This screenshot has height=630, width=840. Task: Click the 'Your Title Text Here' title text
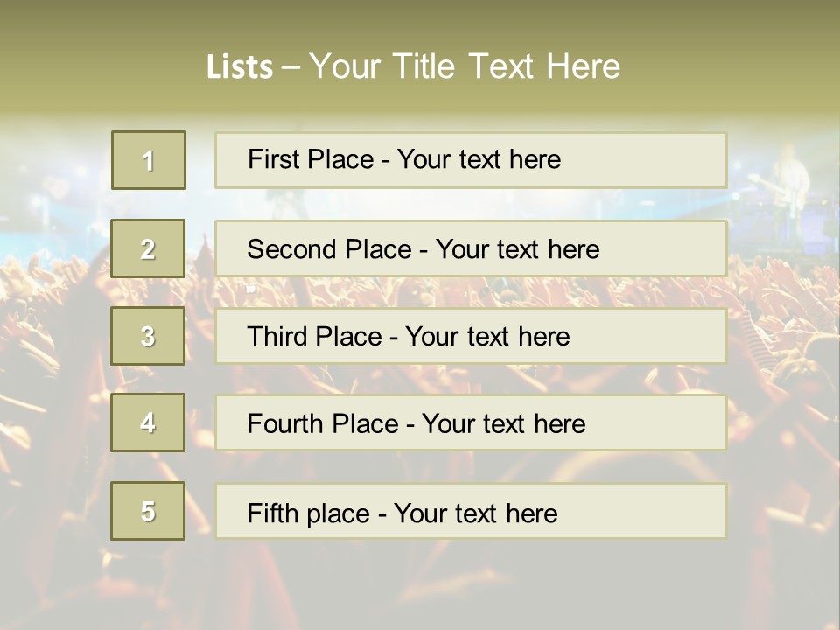coord(465,66)
